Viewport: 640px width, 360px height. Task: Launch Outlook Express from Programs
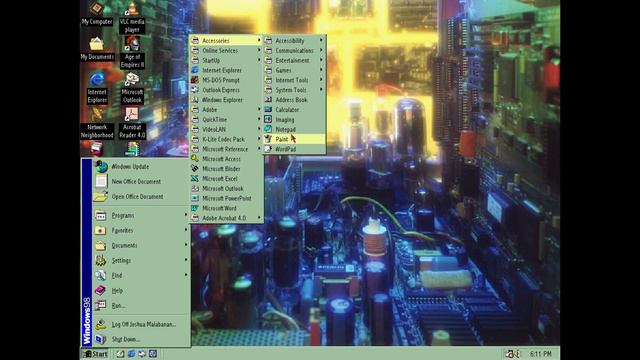click(x=226, y=90)
